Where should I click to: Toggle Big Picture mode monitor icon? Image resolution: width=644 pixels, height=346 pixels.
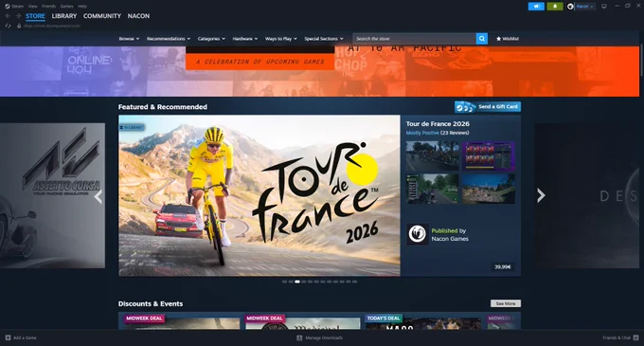pyautogui.click(x=604, y=7)
